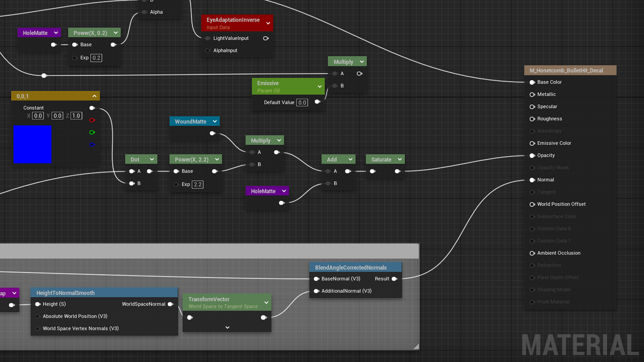This screenshot has width=644, height=362.
Task: Click the Base Color input pin
Action: tap(532, 82)
